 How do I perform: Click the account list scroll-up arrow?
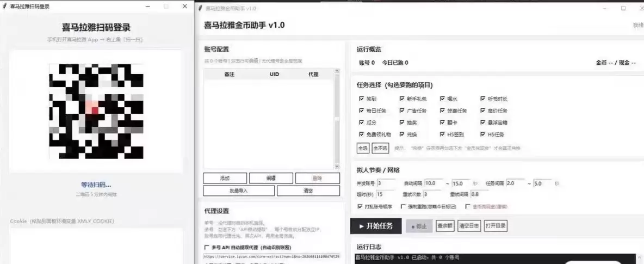pyautogui.click(x=337, y=72)
